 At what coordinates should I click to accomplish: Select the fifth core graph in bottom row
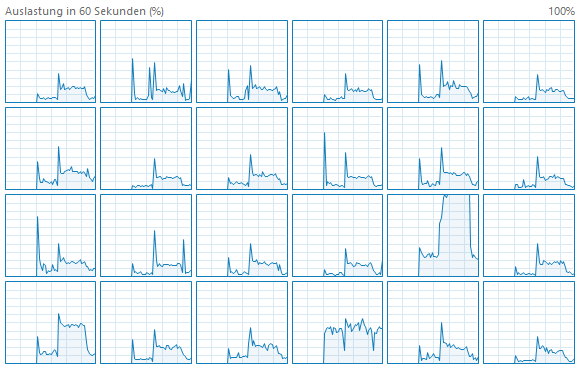pos(433,322)
